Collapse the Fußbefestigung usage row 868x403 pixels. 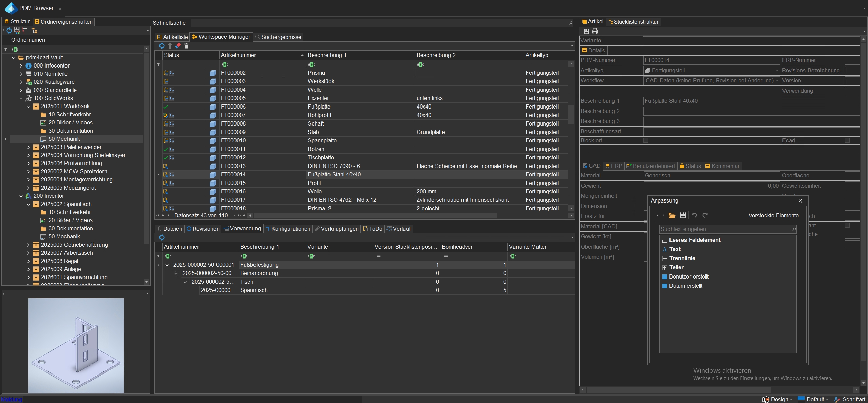167,265
